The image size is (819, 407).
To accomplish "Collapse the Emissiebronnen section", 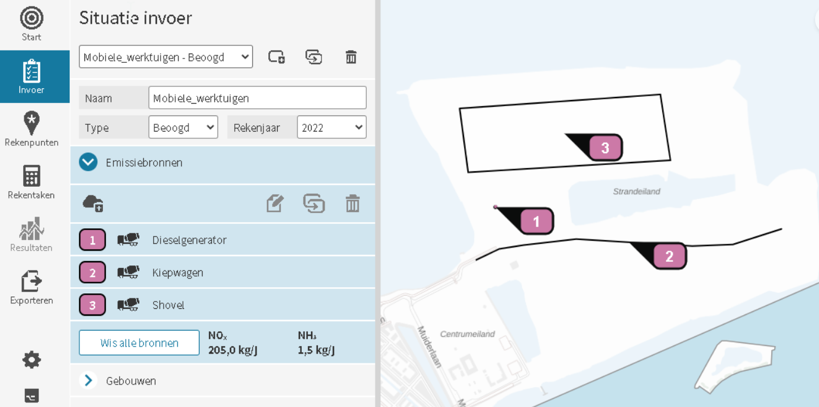I will pyautogui.click(x=88, y=162).
